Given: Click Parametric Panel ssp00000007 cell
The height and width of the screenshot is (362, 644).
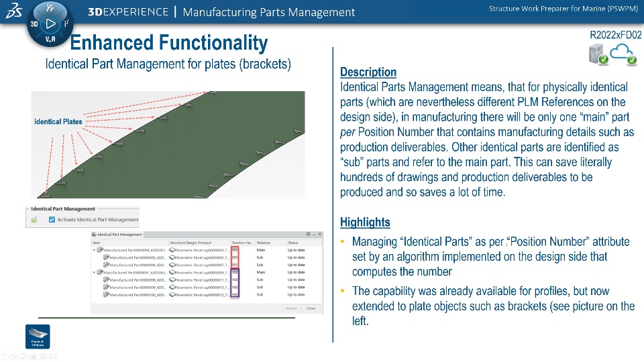Looking at the screenshot, I should [200, 265].
